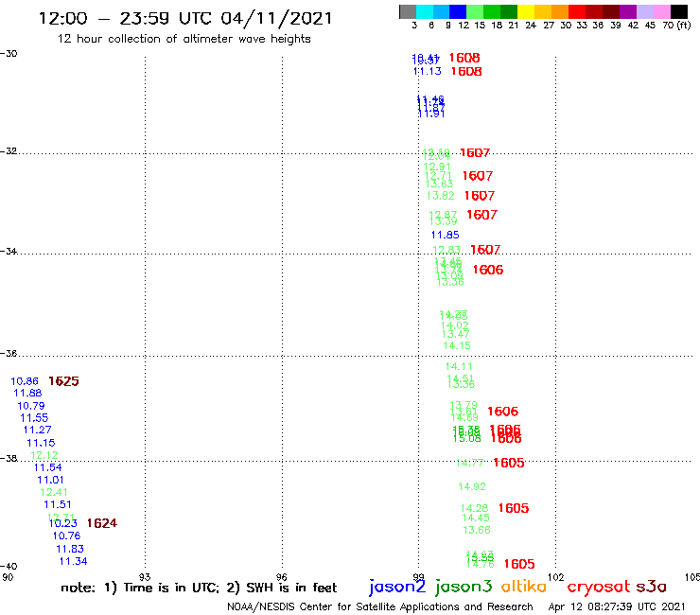Image resolution: width=700 pixels, height=615 pixels.
Task: Select the value '13.47'
Action: (x=456, y=335)
